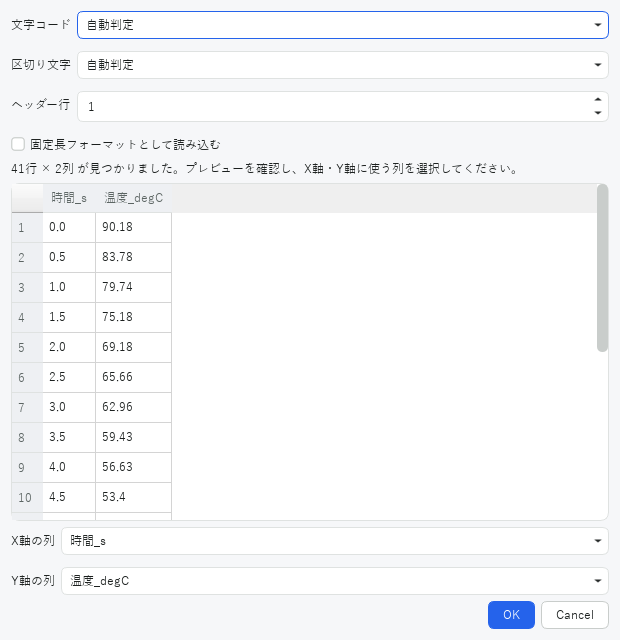This screenshot has width=620, height=640.
Task: Open the 文字コード dropdown
Action: coord(343,25)
